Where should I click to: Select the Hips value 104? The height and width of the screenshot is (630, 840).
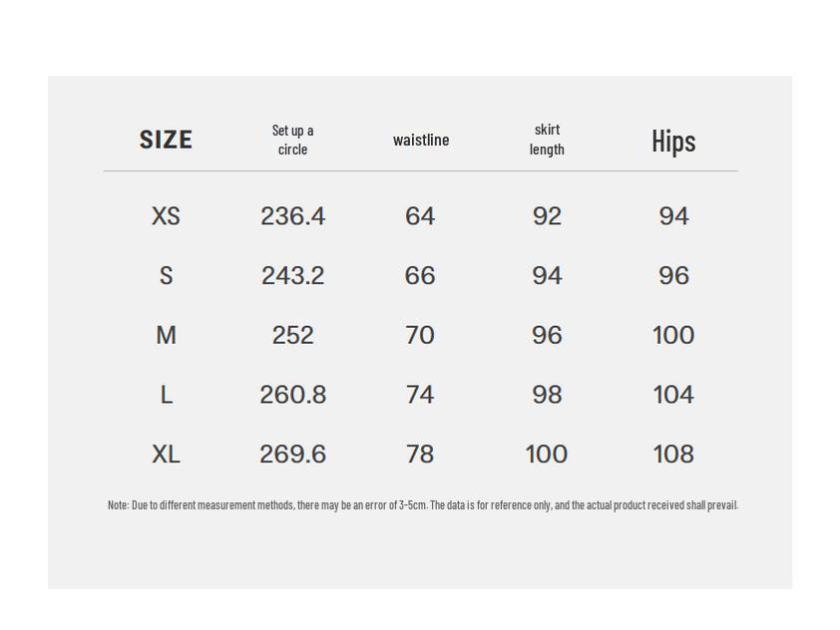673,395
